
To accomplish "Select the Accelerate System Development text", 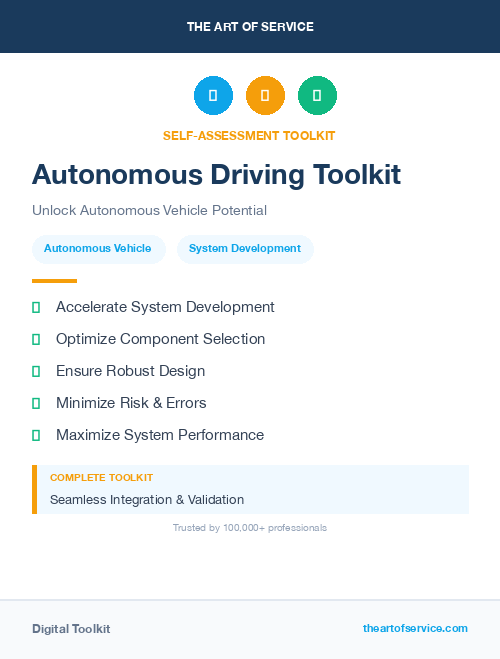I will click(165, 307).
